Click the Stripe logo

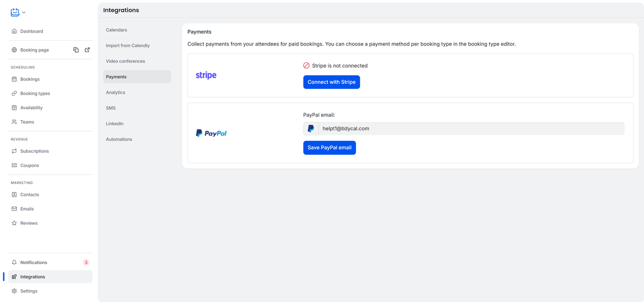(x=206, y=75)
